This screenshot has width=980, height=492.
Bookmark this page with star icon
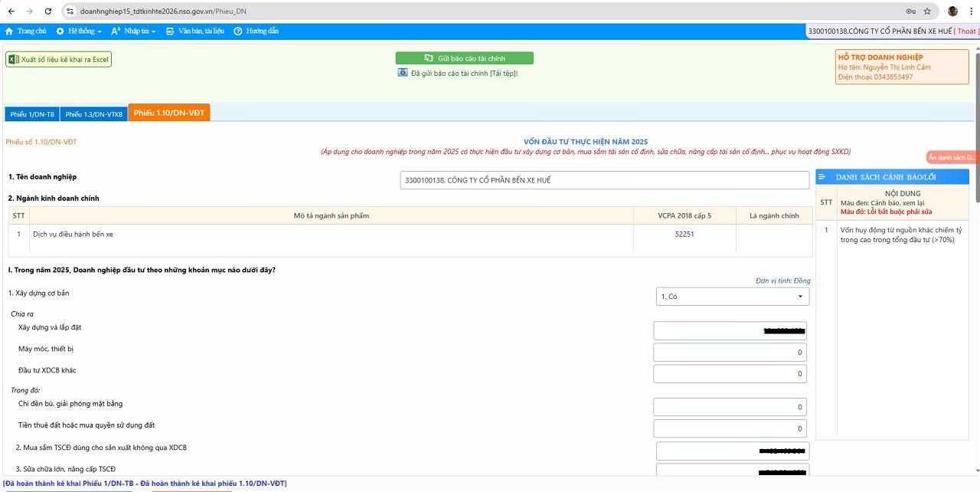(927, 11)
